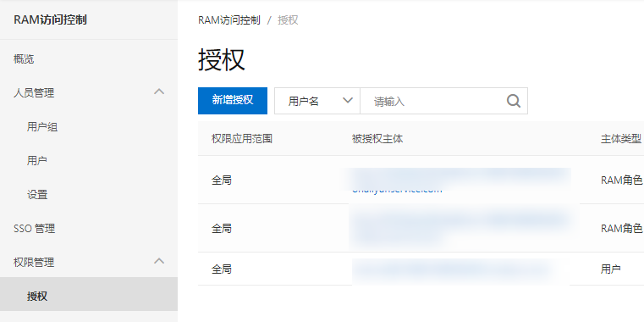The height and width of the screenshot is (322, 644).
Task: Click the 新增授权 button
Action: (x=233, y=101)
